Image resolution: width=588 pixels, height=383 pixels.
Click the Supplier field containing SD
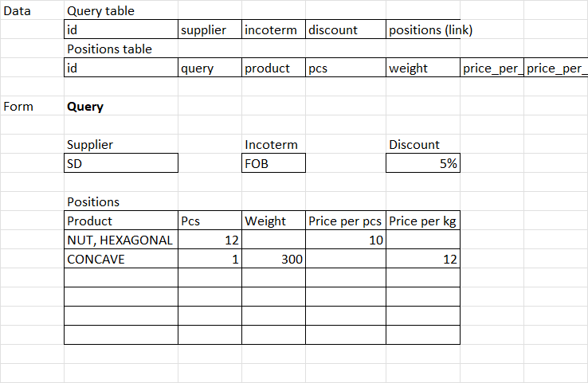121,164
